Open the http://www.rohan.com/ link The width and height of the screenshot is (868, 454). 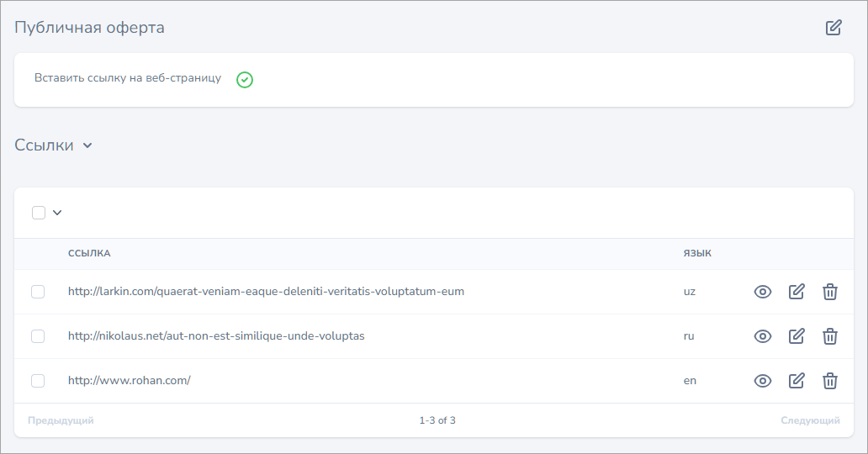click(x=130, y=381)
